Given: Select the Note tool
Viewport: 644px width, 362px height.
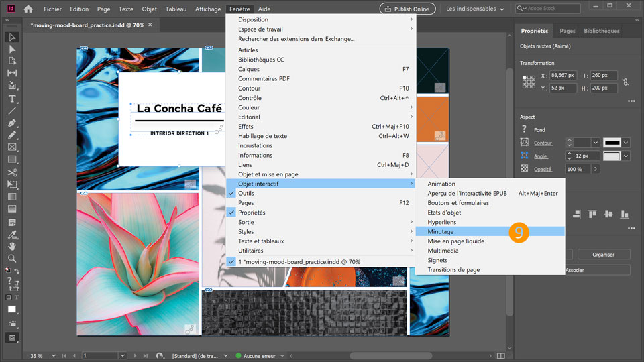Looking at the screenshot, I should (x=12, y=222).
